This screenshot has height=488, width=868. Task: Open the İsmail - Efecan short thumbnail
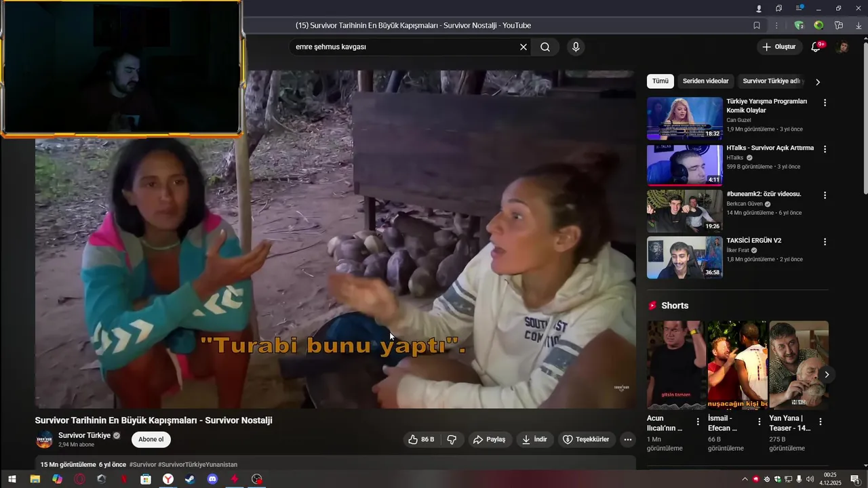pyautogui.click(x=737, y=365)
